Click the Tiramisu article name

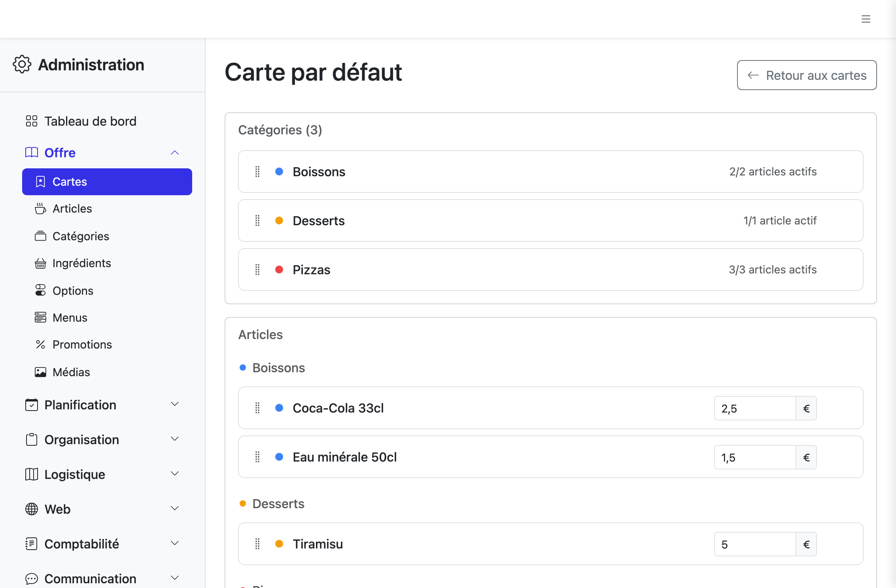pos(318,544)
